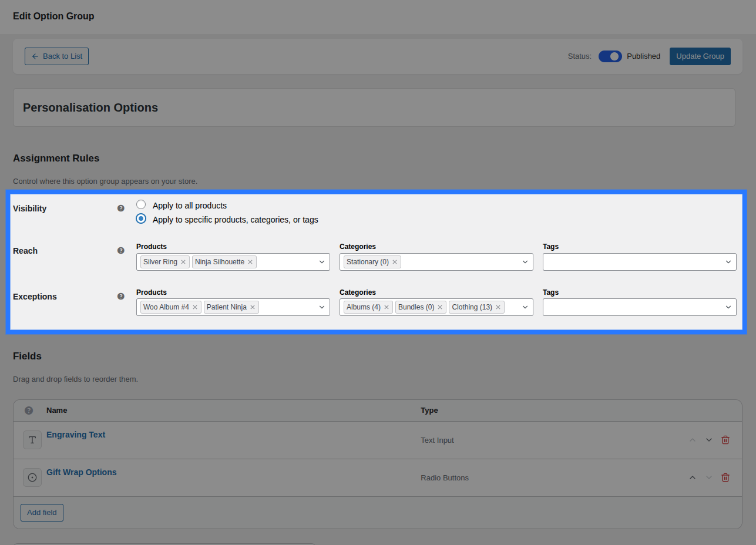Viewport: 756px width, 545px height.
Task: Remove Clothing (13) category from Exceptions
Action: 498,307
